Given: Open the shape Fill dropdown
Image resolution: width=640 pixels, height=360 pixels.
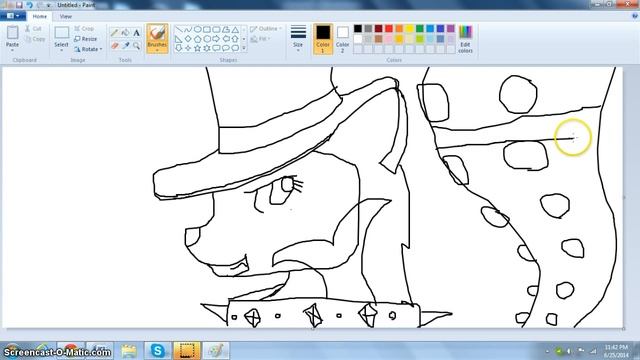Looking at the screenshot, I should pyautogui.click(x=260, y=39).
